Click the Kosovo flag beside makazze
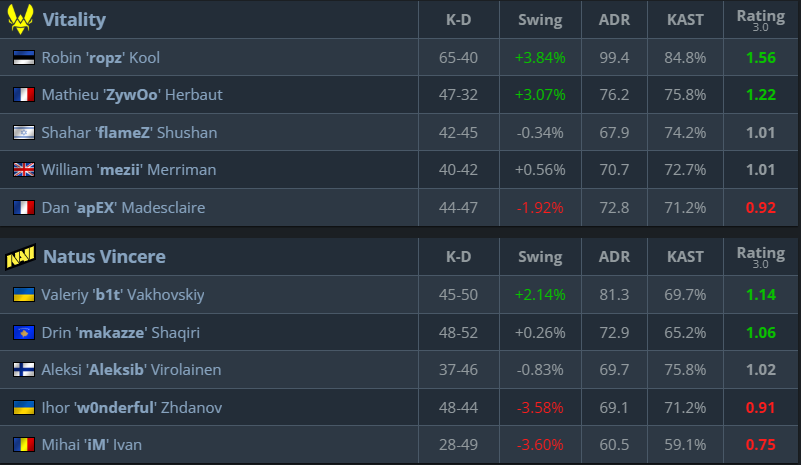Viewport: 801px width, 465px height. (x=23, y=332)
